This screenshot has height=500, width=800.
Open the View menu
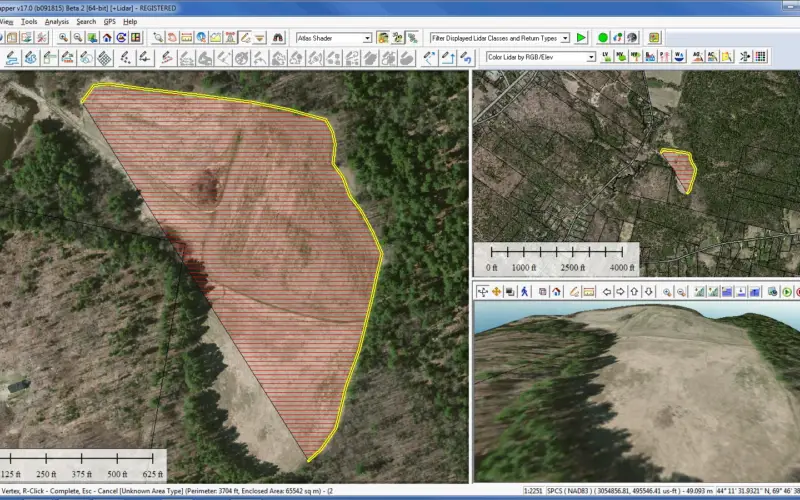[x=6, y=21]
